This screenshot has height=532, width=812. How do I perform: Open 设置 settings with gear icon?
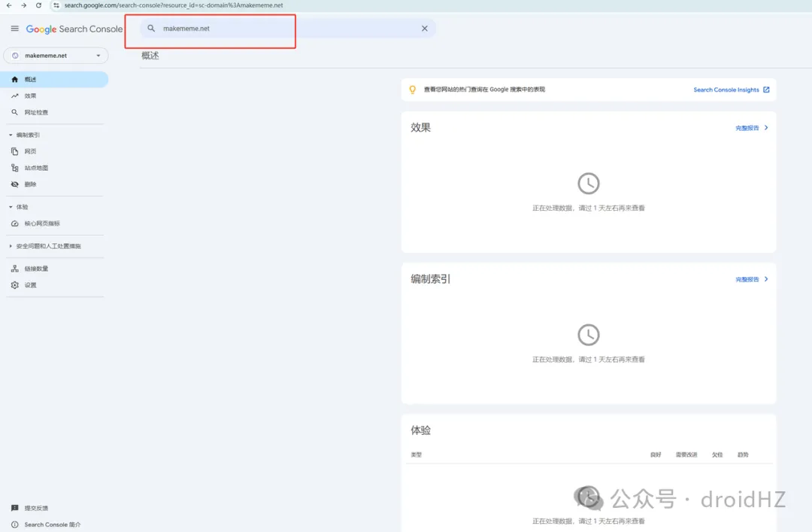(x=15, y=285)
